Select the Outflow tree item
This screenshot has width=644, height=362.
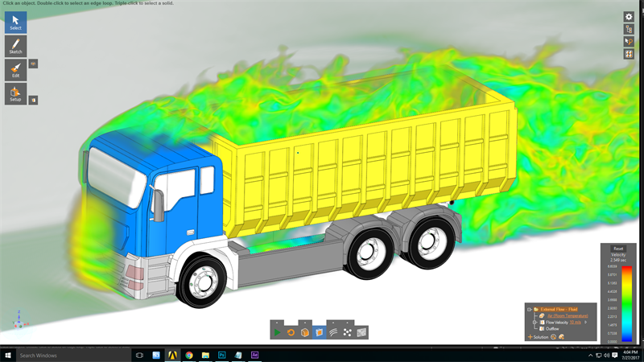click(552, 328)
